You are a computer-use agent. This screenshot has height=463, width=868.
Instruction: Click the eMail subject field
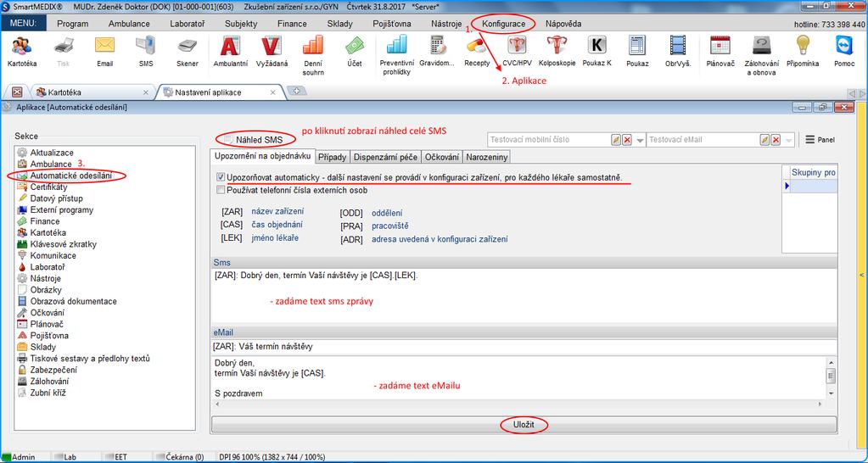point(524,347)
